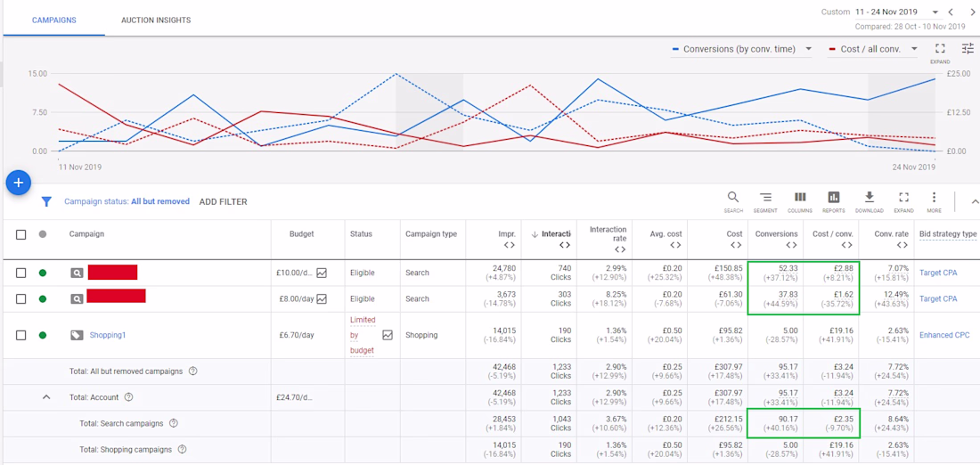Click the status dot header icon
The image size is (980, 465).
click(x=43, y=234)
